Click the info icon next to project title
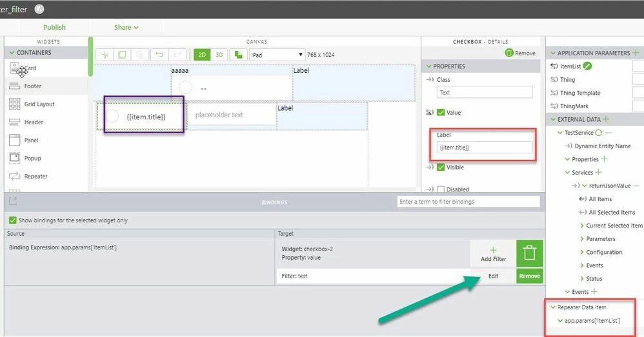Image resolution: width=644 pixels, height=337 pixels. coord(39,9)
